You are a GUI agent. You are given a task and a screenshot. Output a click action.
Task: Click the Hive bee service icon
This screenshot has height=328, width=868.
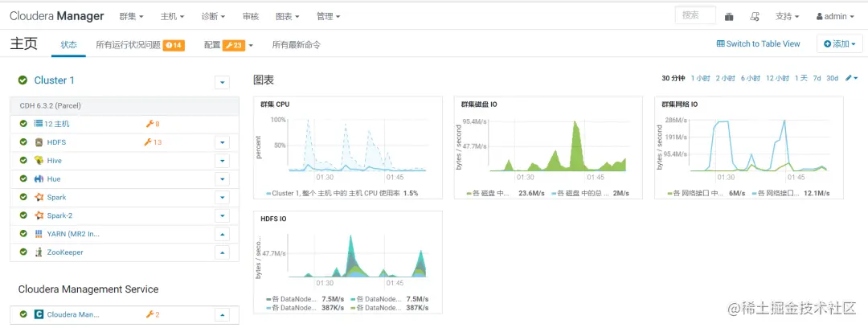(39, 161)
